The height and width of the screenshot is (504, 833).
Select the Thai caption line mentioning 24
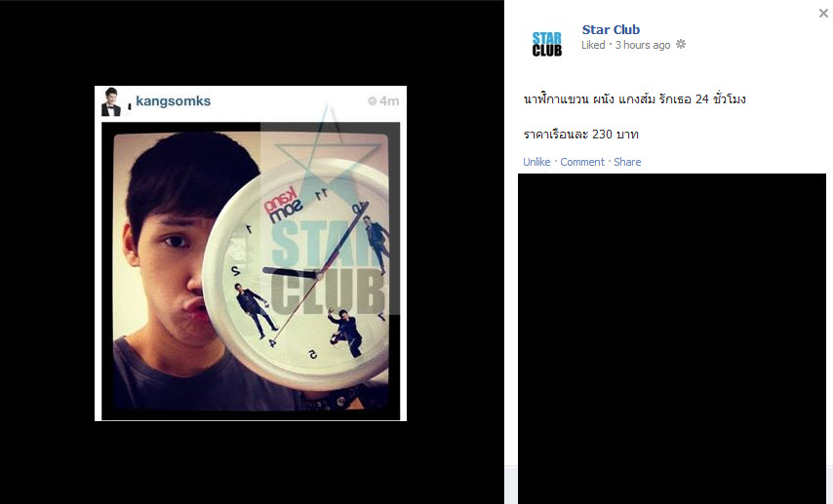coord(635,99)
